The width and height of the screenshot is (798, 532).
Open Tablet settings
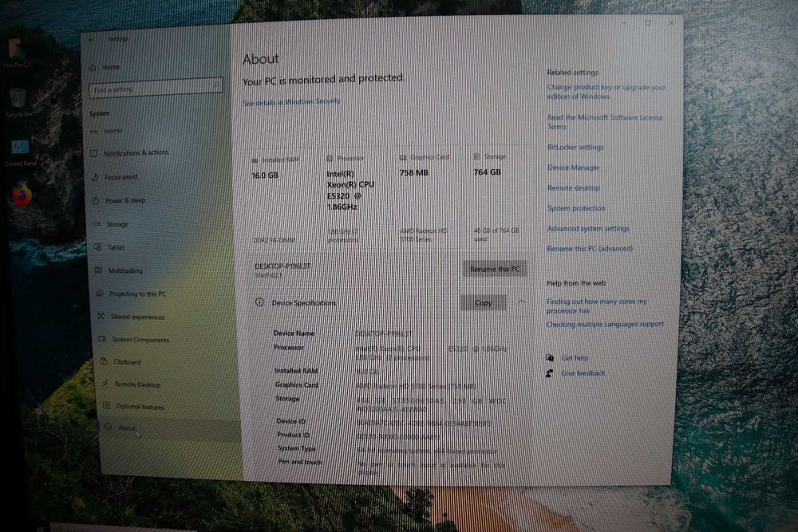pos(116,248)
